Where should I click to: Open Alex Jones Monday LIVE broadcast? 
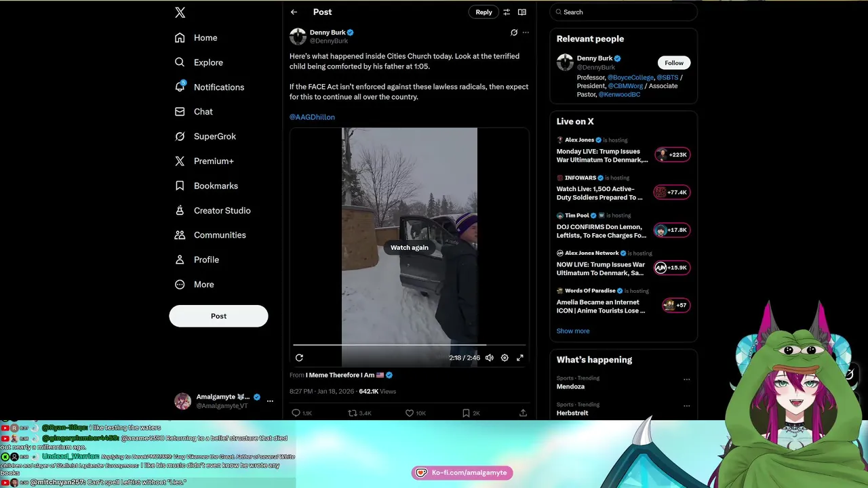point(602,156)
